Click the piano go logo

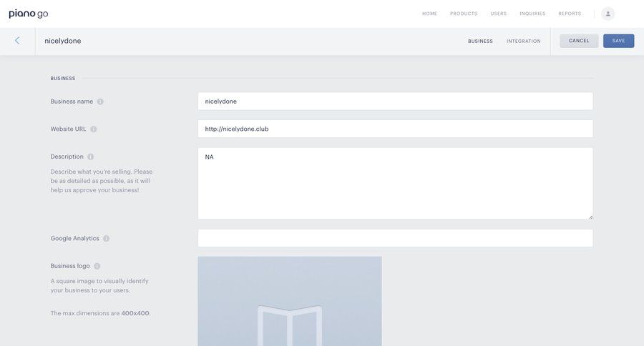point(29,14)
